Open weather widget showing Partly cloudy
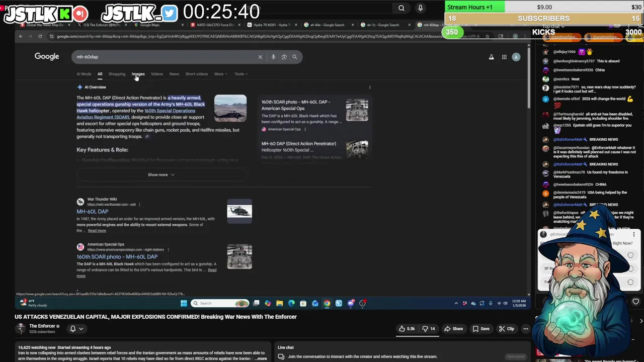Screen dimensions: 644x362 point(33,303)
